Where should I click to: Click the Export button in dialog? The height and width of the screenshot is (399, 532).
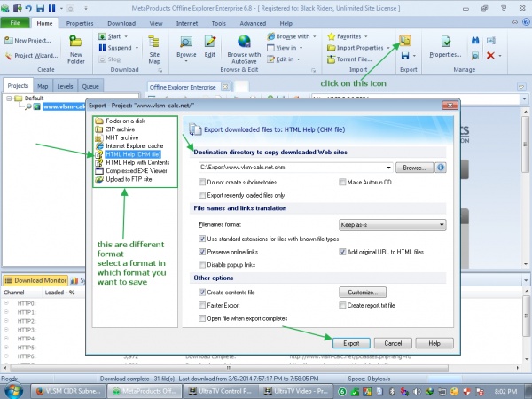click(351, 343)
